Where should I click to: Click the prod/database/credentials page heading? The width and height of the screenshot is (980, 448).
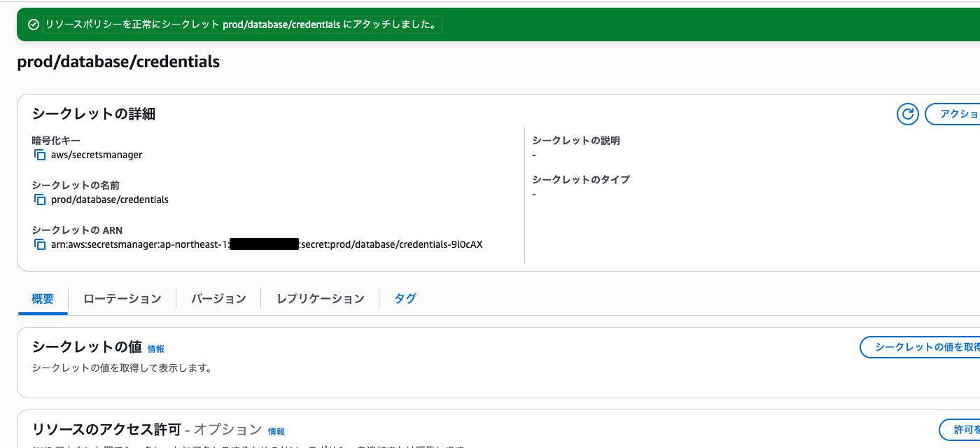coord(118,62)
